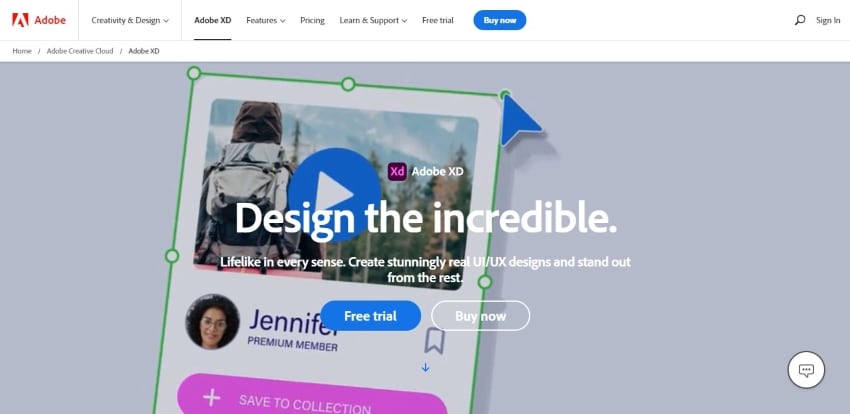Expand the Learn & Support menu
The width and height of the screenshot is (850, 414).
coord(373,20)
